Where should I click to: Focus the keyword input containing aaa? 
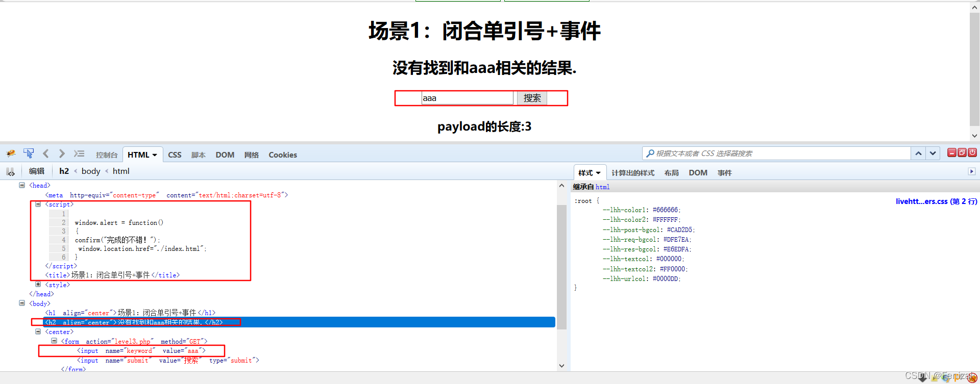[x=467, y=98]
